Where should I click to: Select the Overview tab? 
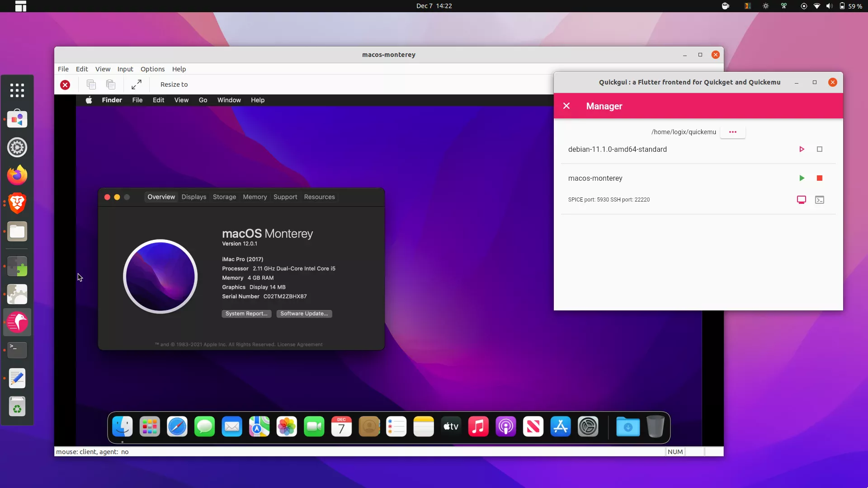pos(161,197)
